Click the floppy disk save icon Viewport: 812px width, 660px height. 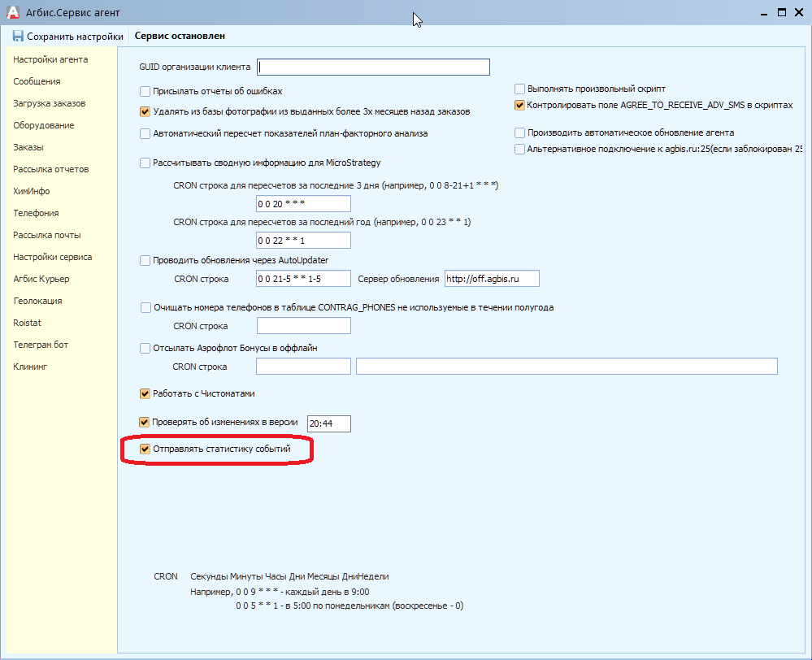point(18,36)
